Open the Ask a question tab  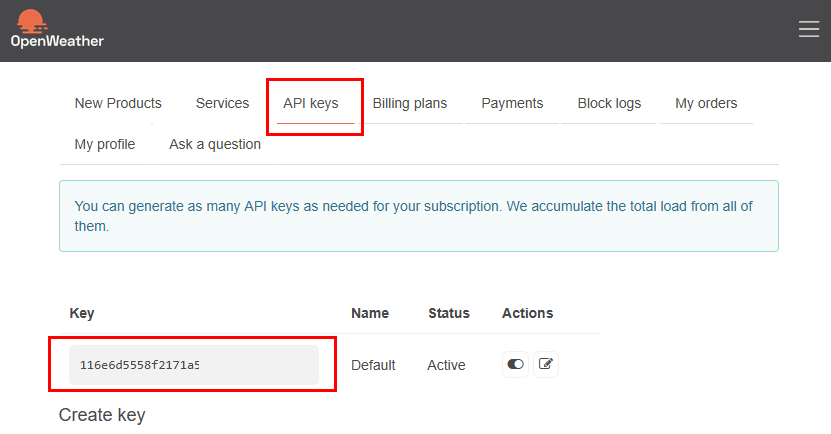click(x=215, y=144)
